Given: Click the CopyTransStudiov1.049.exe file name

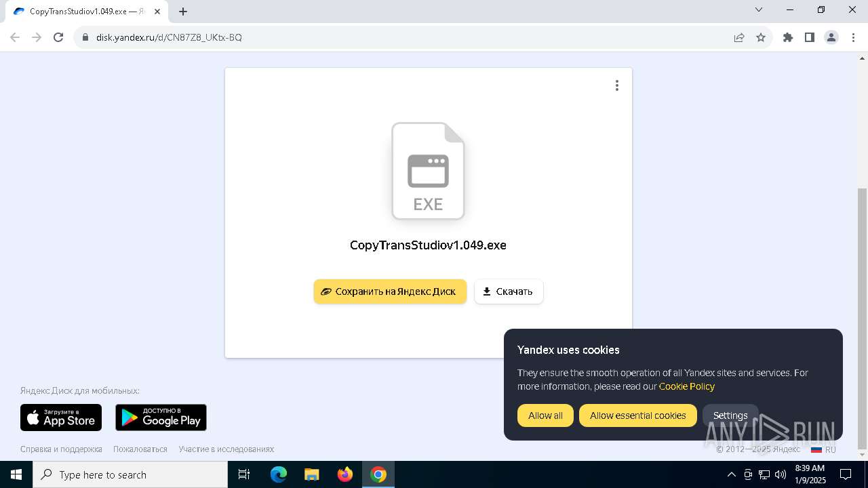Looking at the screenshot, I should (x=428, y=245).
